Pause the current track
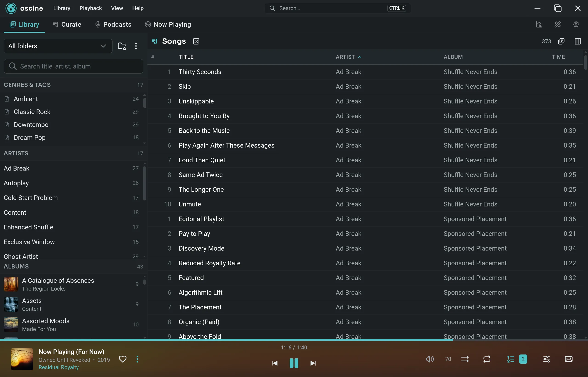588x377 pixels. tap(294, 363)
